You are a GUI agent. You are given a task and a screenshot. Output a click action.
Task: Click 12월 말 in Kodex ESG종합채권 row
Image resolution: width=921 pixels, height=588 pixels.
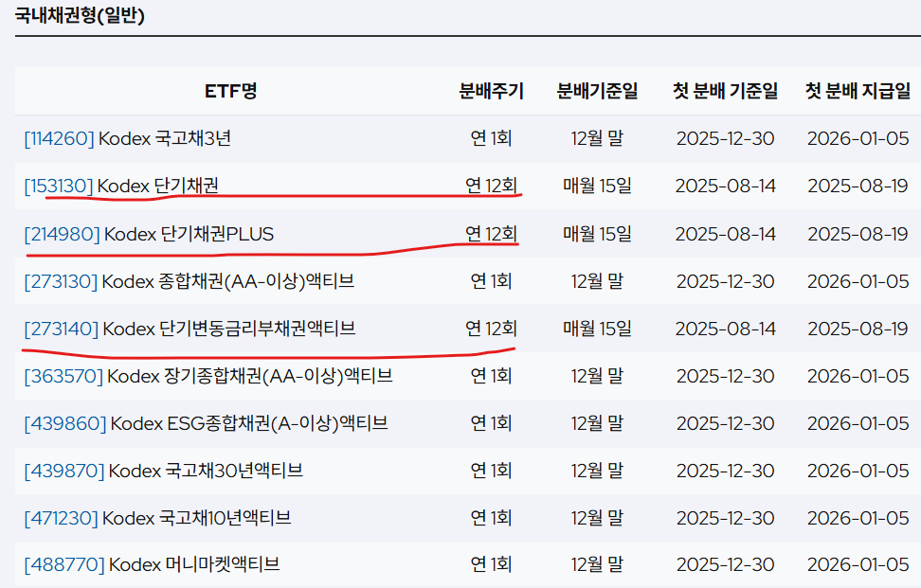tap(597, 423)
